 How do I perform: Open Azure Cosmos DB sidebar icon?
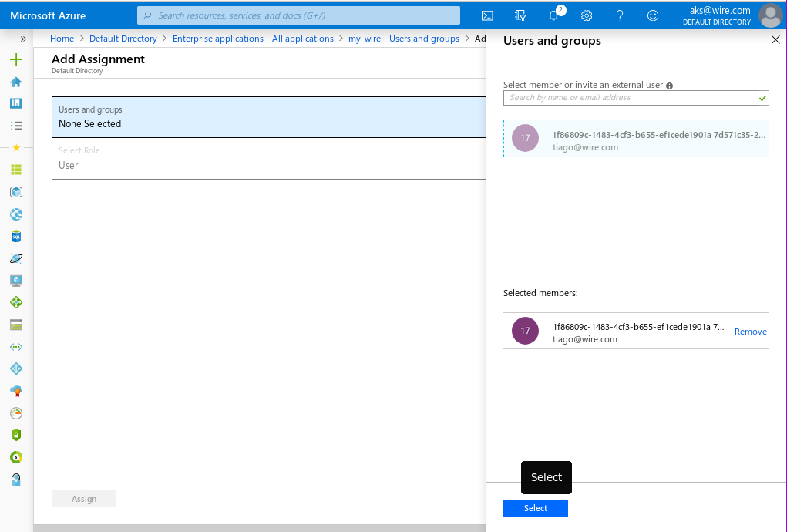click(x=16, y=258)
